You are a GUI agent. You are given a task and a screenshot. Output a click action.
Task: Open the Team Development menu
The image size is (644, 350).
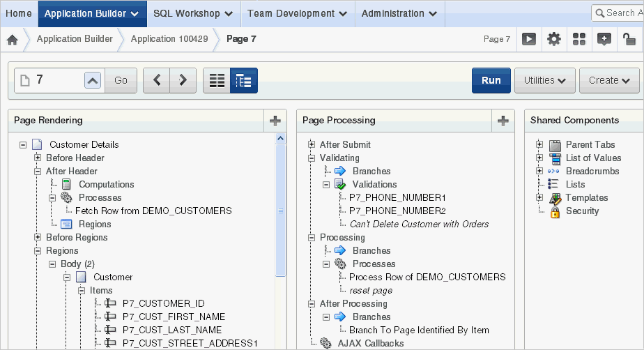(x=298, y=13)
